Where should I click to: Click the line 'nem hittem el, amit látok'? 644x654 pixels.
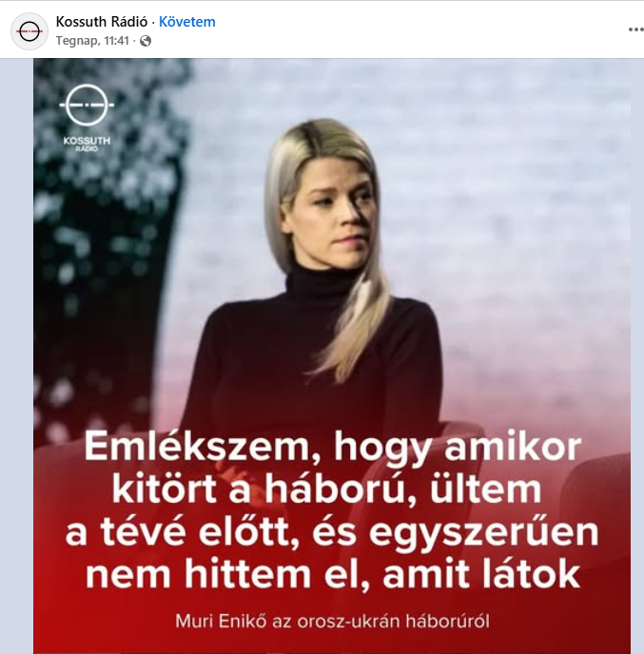333,575
